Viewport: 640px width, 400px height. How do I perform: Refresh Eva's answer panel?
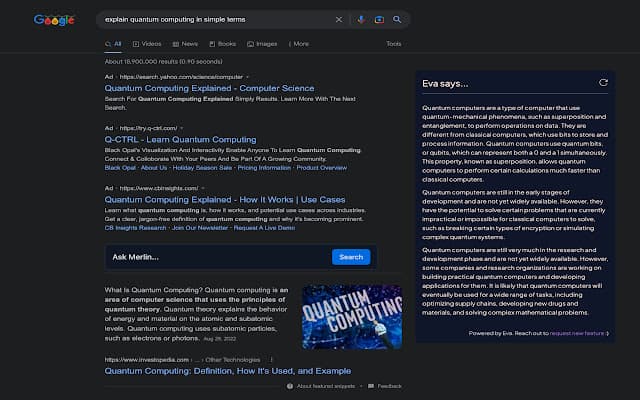(x=602, y=83)
